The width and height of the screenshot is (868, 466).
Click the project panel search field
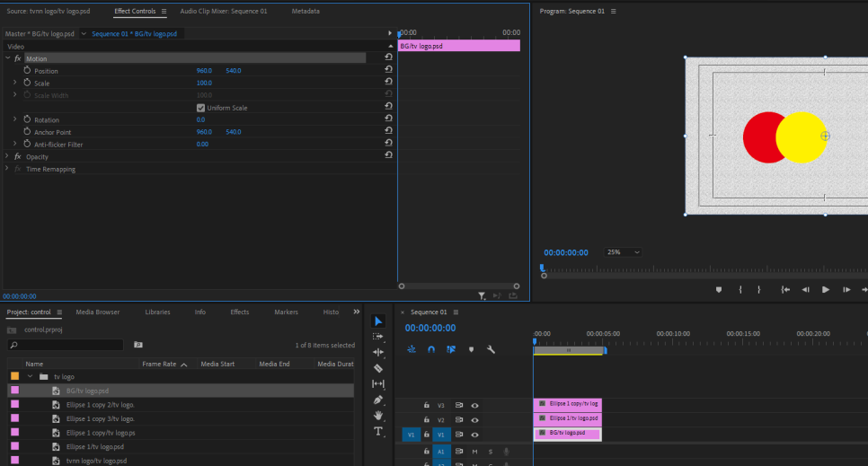point(66,345)
